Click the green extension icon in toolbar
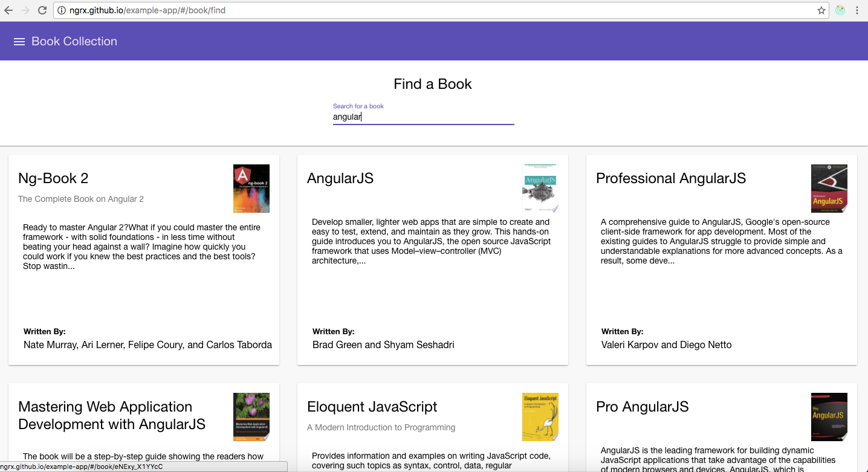The height and width of the screenshot is (472, 868). (840, 10)
